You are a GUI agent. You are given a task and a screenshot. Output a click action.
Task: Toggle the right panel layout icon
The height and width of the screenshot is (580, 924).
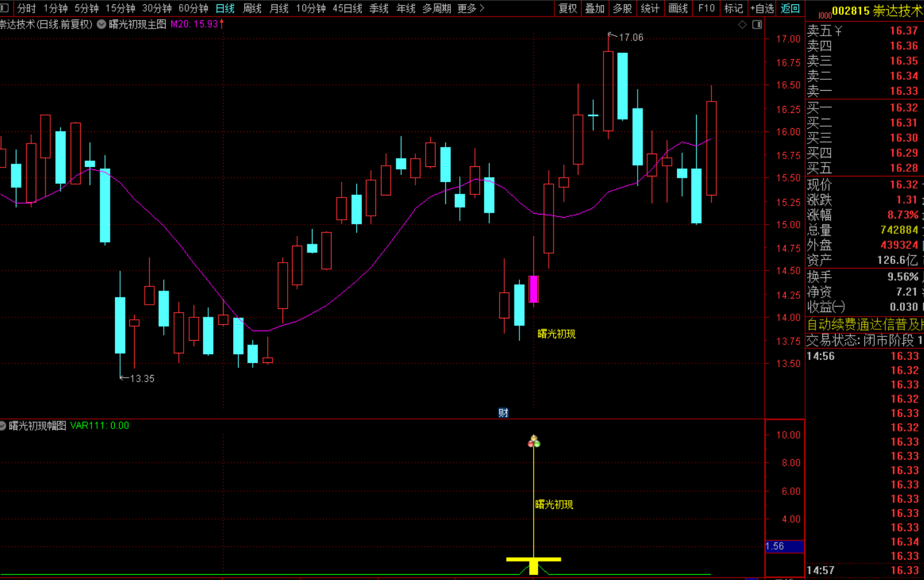(757, 24)
